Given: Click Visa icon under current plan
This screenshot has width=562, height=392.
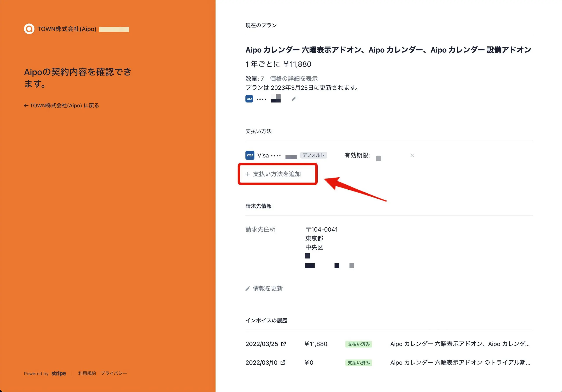Looking at the screenshot, I should 249,99.
